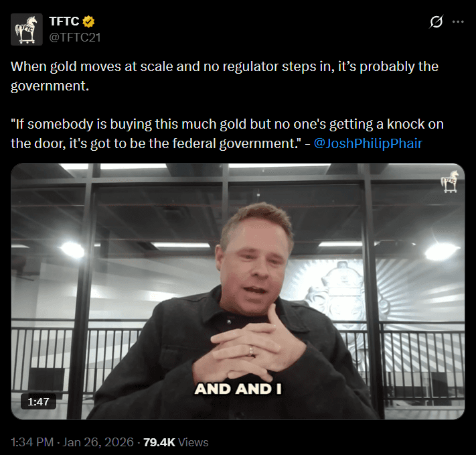Click the TFTC horse watermark in the video
This screenshot has height=455, width=476.
click(x=449, y=182)
